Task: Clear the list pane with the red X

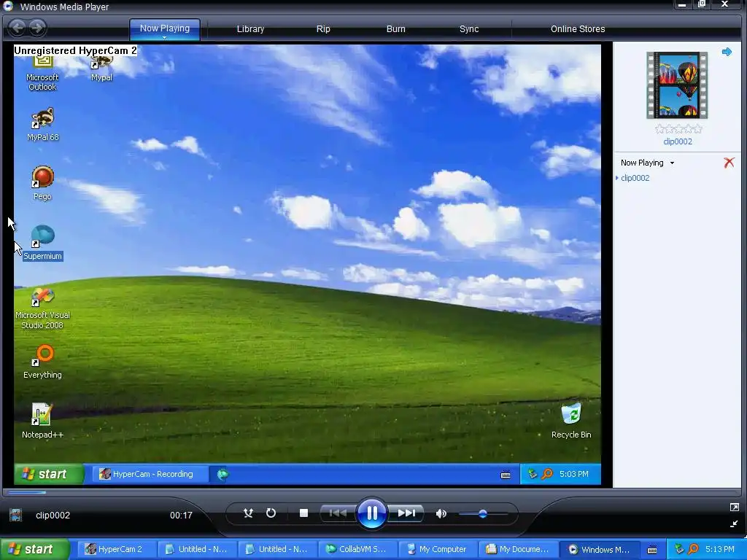Action: click(x=729, y=163)
